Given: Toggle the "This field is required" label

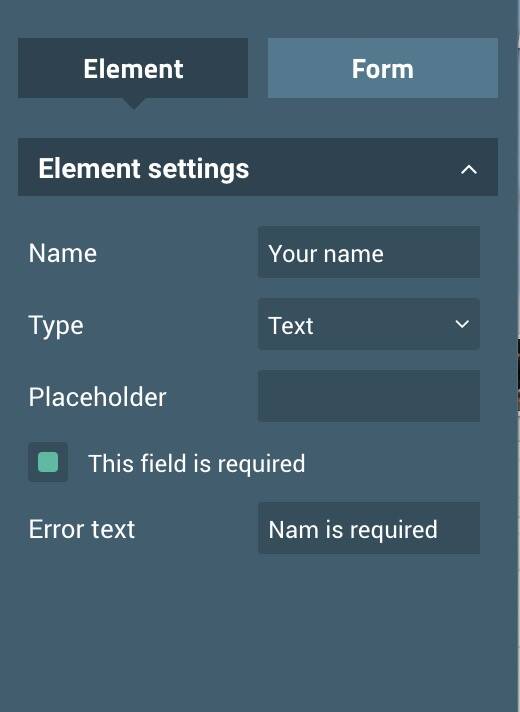Looking at the screenshot, I should tap(197, 464).
